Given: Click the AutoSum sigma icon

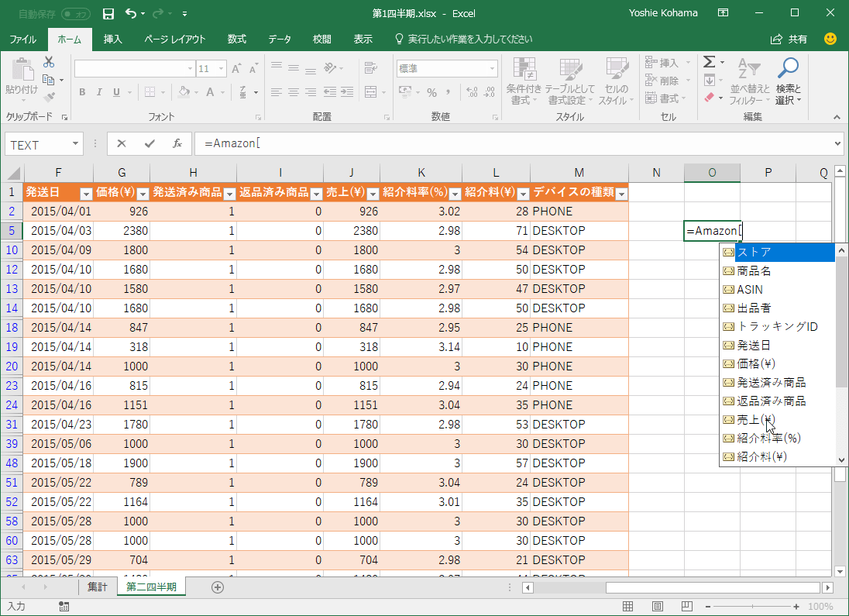Looking at the screenshot, I should 709,62.
